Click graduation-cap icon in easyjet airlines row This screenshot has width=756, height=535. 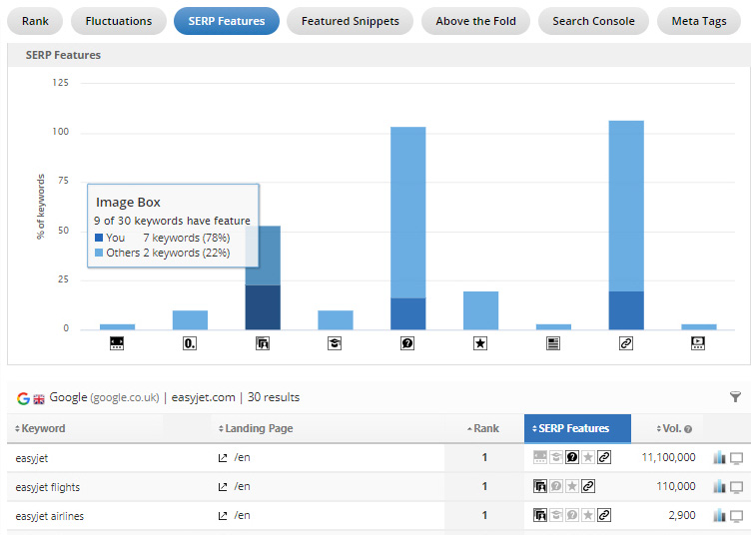click(x=556, y=515)
